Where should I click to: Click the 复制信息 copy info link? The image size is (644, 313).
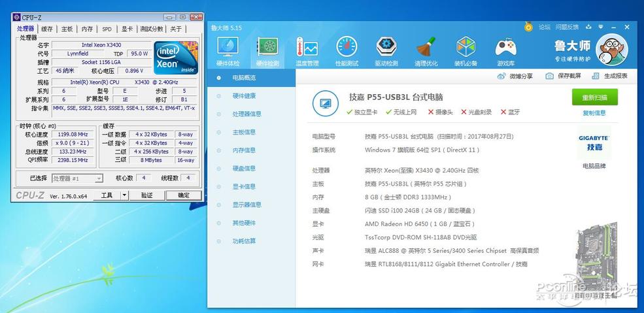click(594, 113)
